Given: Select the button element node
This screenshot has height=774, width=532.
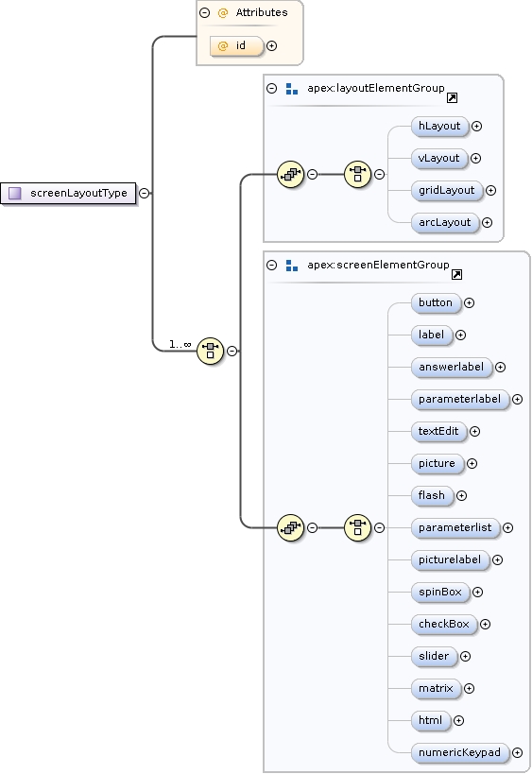Looking at the screenshot, I should (436, 303).
